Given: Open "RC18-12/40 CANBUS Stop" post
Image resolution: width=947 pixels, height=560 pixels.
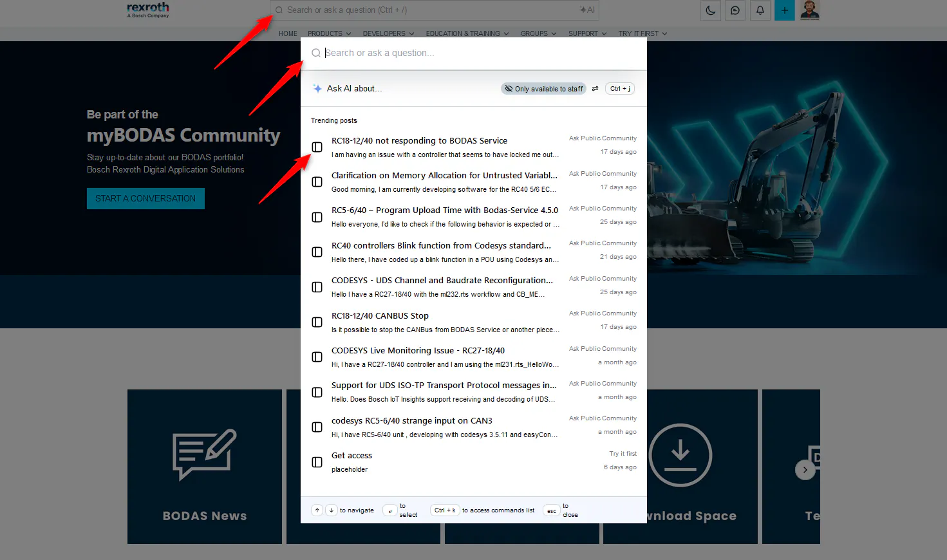Looking at the screenshot, I should pyautogui.click(x=380, y=316).
